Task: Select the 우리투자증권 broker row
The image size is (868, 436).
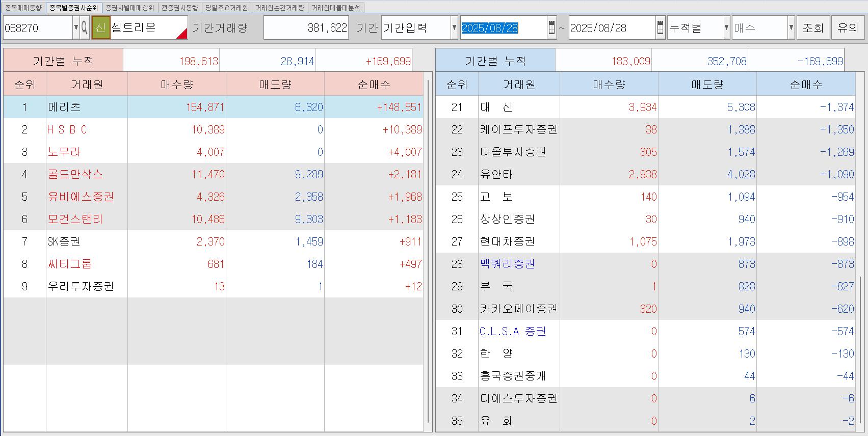Action: pyautogui.click(x=213, y=286)
